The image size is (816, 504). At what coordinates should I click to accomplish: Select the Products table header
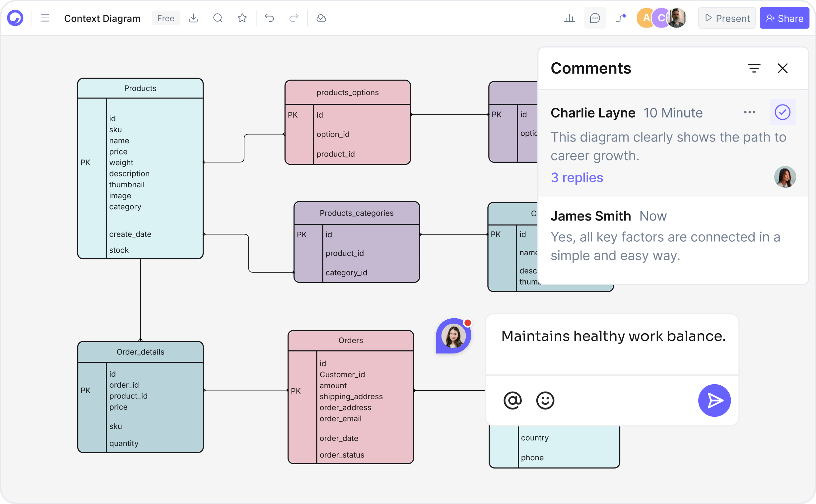140,88
